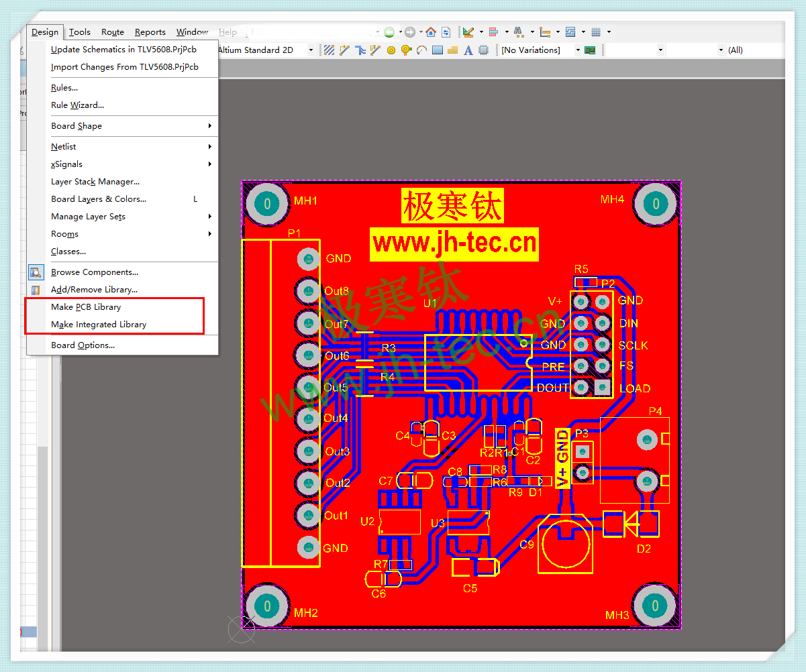Select the Differential Pair Routing tool

[375, 50]
